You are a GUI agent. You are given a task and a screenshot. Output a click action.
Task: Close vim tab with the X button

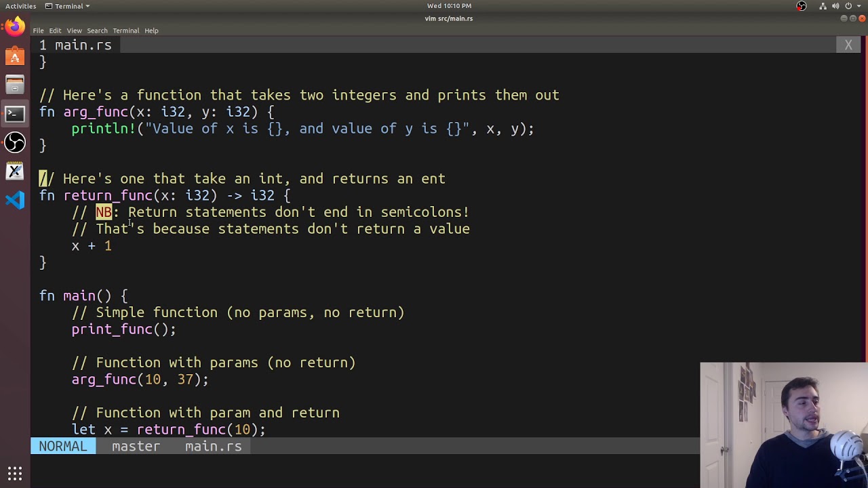848,45
